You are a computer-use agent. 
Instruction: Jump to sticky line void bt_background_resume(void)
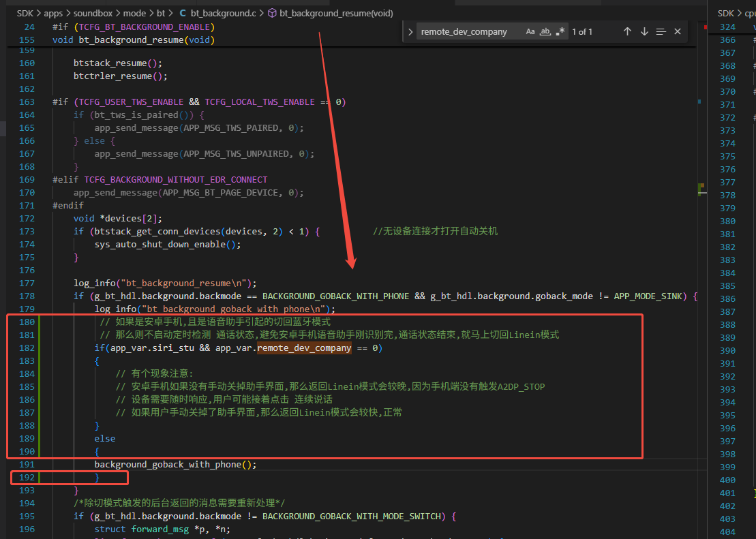point(134,40)
